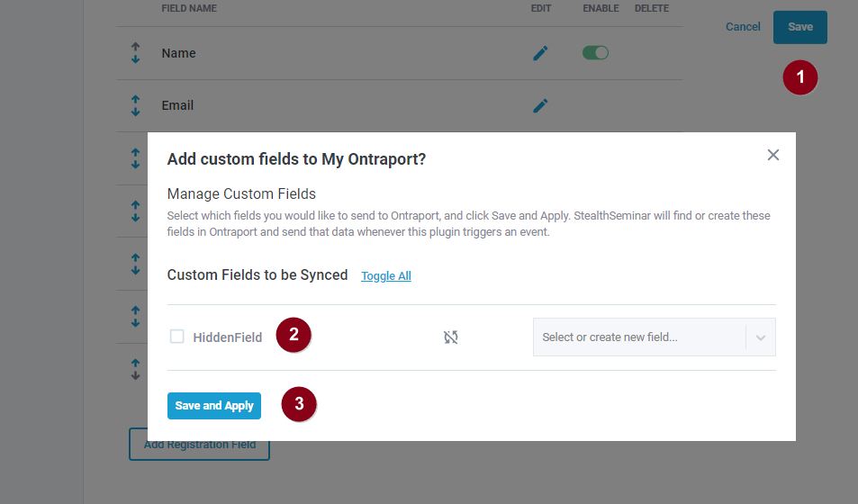
Task: Click the HiddenField label text
Action: click(x=228, y=337)
